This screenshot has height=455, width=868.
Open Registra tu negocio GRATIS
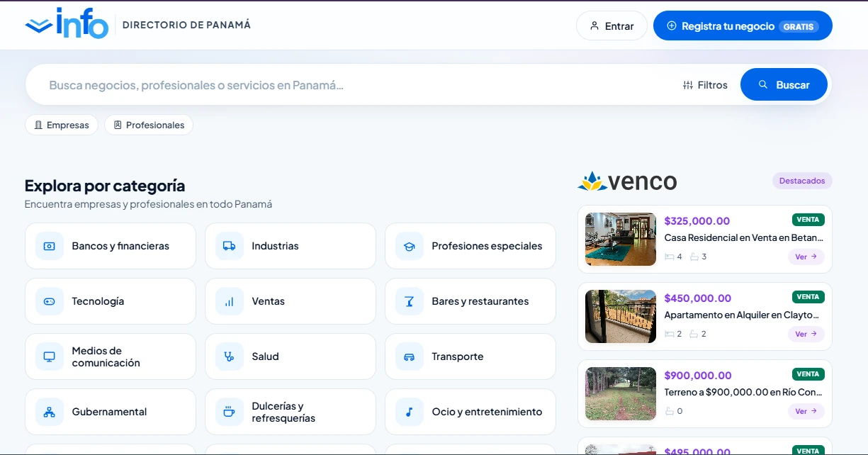743,26
